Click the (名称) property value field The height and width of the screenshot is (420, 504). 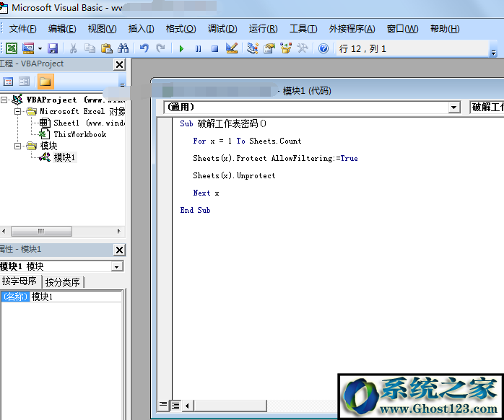pos(76,297)
